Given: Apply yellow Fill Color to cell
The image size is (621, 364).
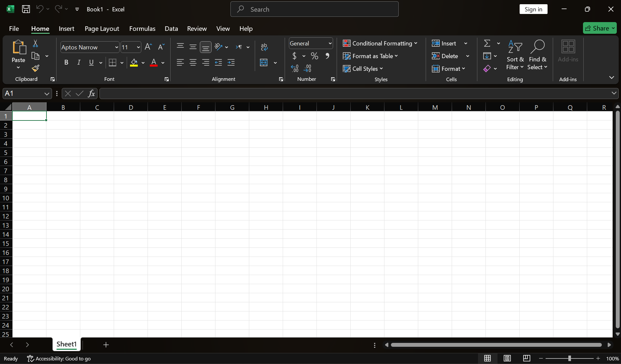Looking at the screenshot, I should coord(134,62).
